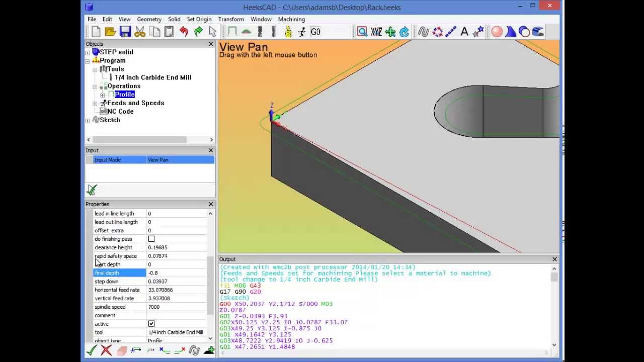Activate the selection pointer tool
644x362 pixels.
tap(212, 32)
